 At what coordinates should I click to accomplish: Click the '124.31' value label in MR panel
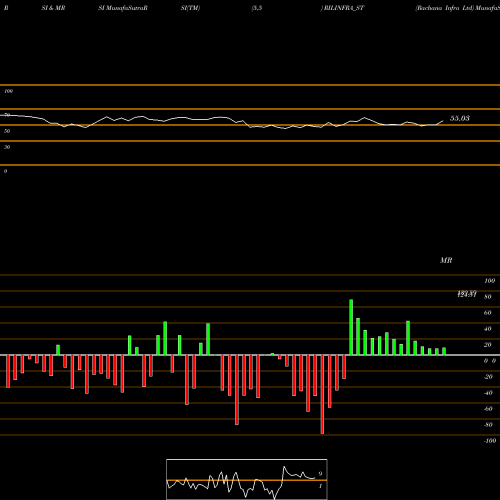467,295
